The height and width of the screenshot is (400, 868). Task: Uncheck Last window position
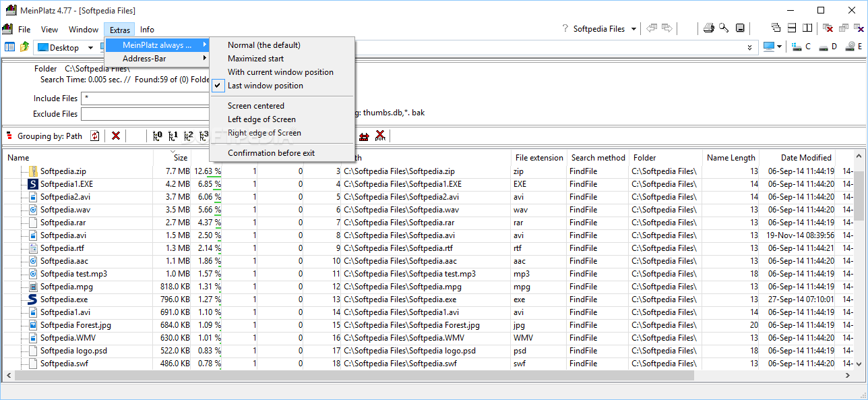coord(282,86)
